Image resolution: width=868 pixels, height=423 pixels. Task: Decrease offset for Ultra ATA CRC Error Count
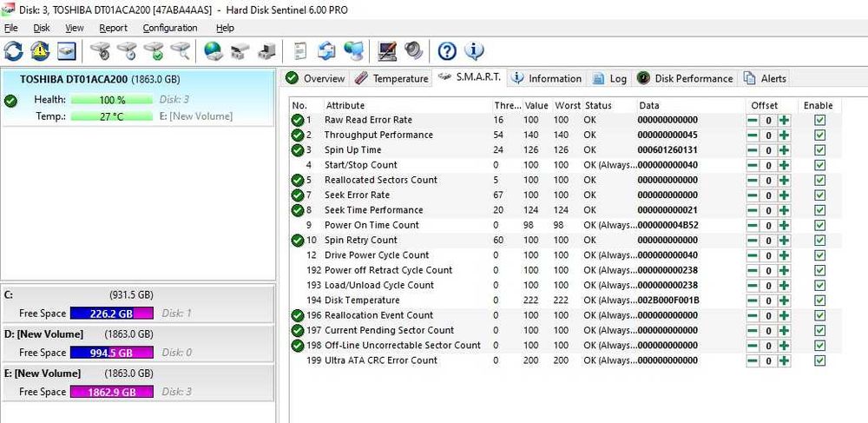click(x=753, y=360)
